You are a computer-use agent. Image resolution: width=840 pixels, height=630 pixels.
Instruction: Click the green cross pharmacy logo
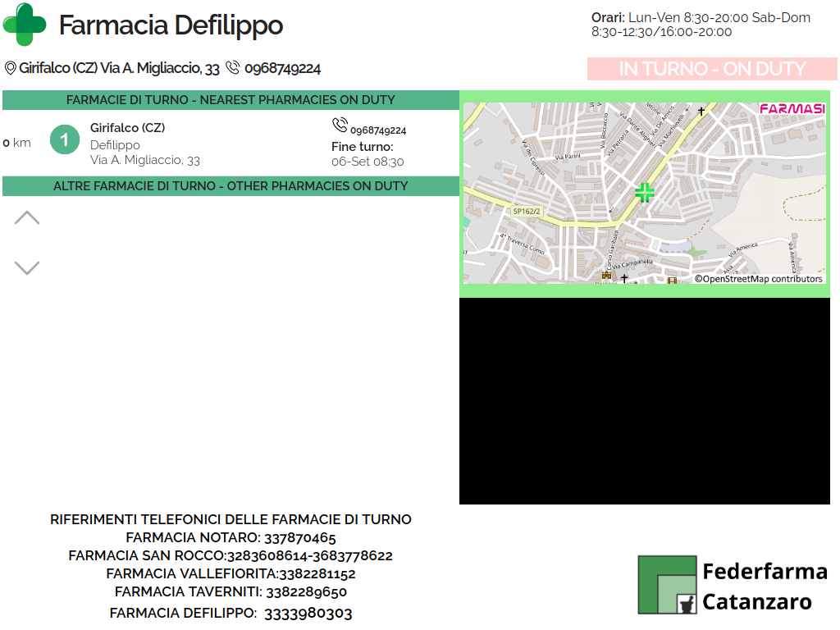[25, 25]
